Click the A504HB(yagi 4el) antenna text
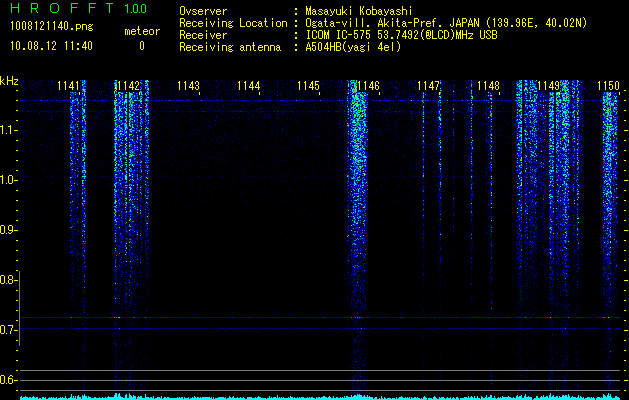The height and width of the screenshot is (400, 629). click(353, 47)
